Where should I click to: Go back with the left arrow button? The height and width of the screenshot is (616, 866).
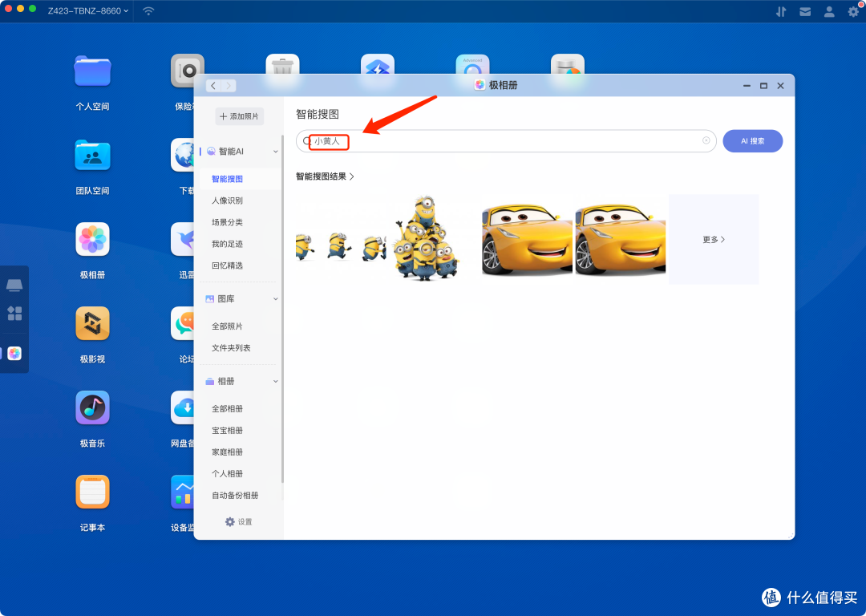[213, 86]
